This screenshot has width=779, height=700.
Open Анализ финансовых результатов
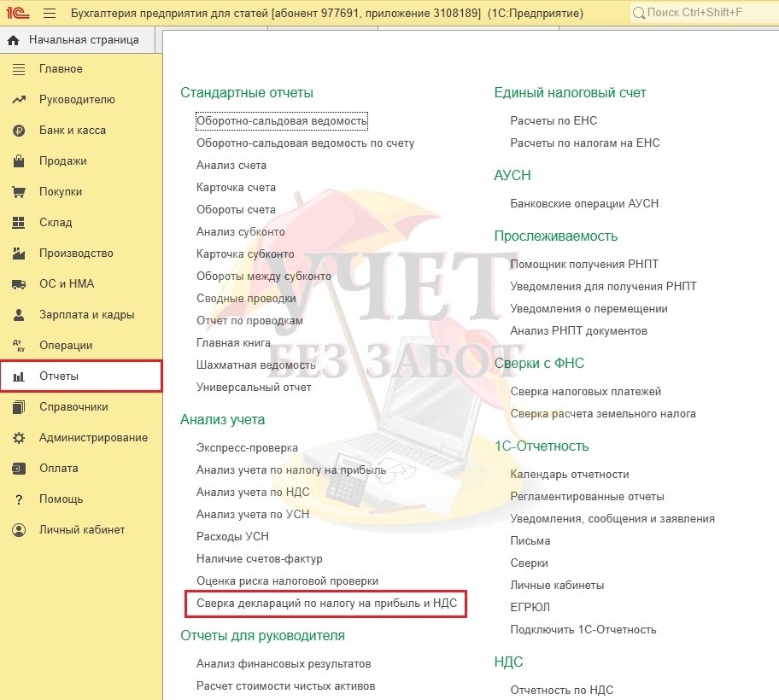[284, 664]
